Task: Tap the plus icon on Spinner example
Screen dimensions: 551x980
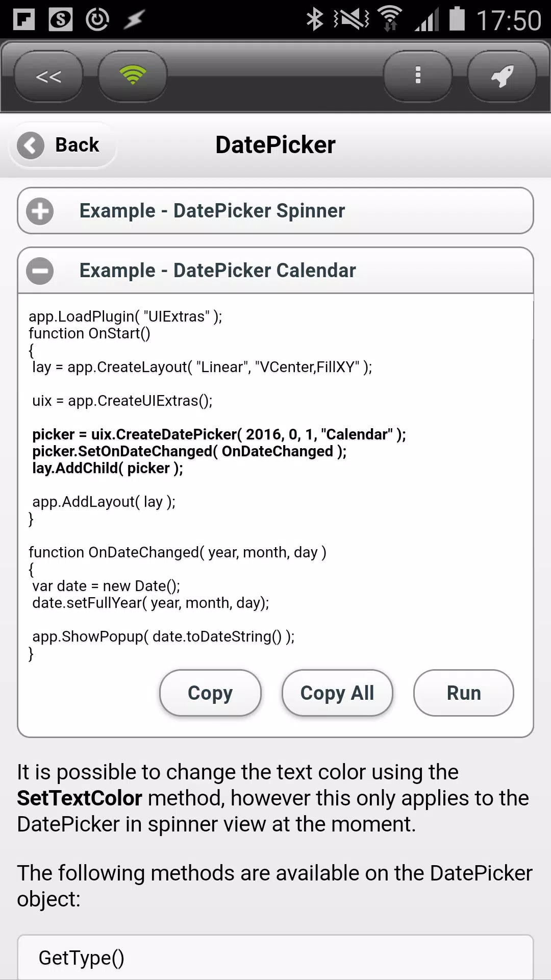Action: (40, 211)
